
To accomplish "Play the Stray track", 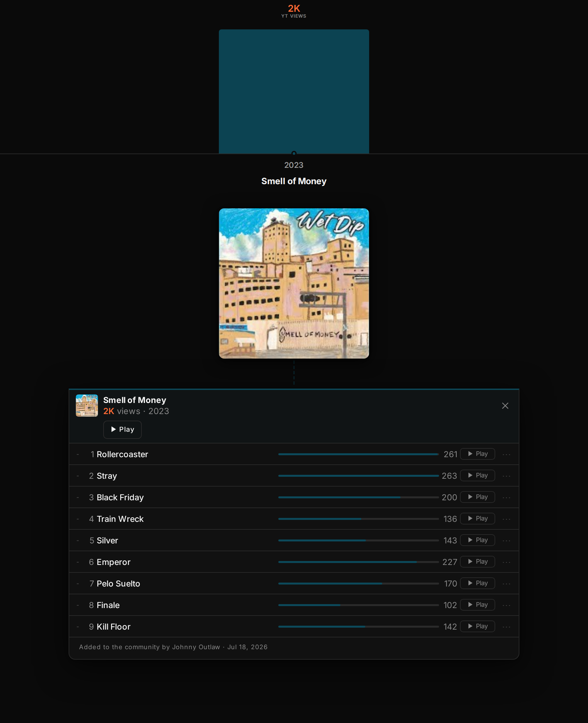I will coord(477,475).
